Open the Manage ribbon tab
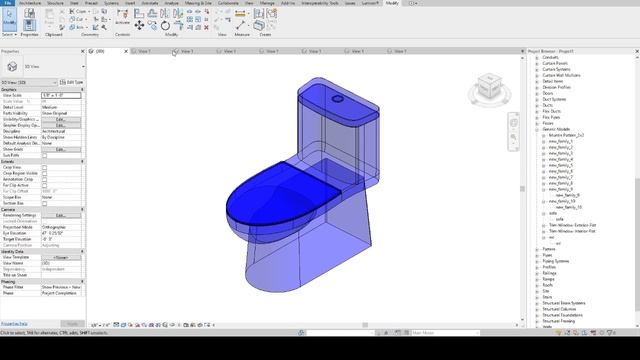 click(x=267, y=3)
